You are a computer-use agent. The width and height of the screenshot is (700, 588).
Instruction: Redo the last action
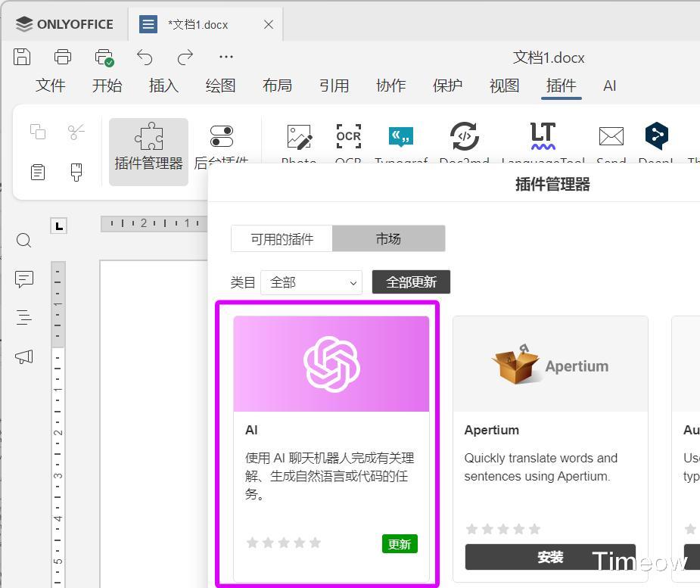[185, 57]
